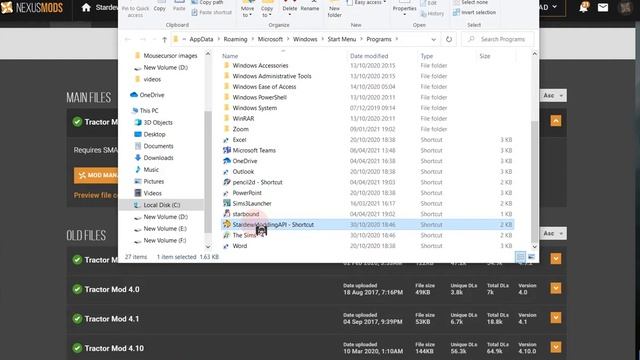Select the starbound shortcut icon
Screen dimensions: 640x360
[227, 213]
